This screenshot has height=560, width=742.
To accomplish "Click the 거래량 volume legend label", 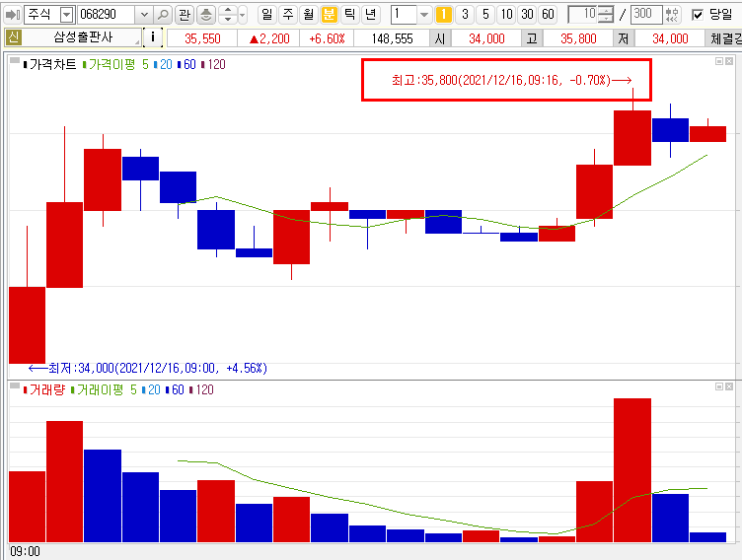I will coord(44,389).
